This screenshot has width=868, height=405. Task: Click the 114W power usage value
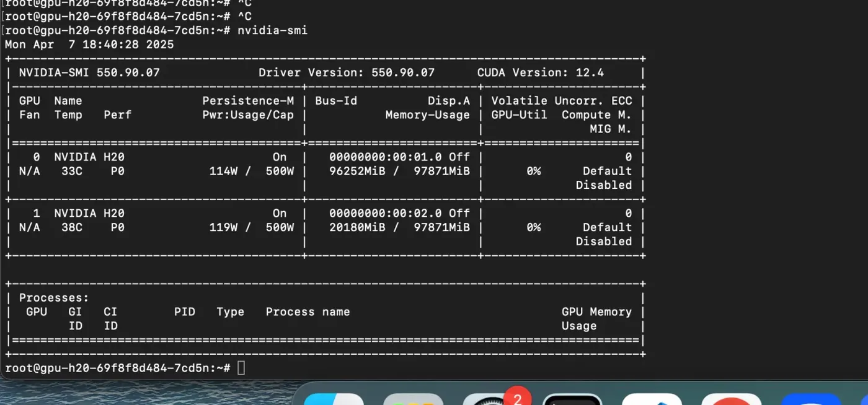point(223,171)
